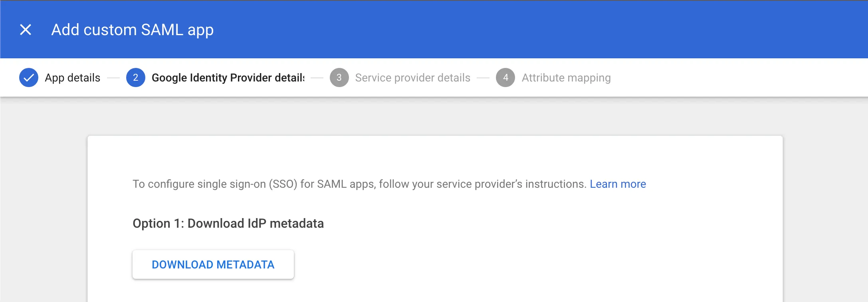The width and height of the screenshot is (868, 302).
Task: Click the step 2 number circle
Action: point(136,77)
